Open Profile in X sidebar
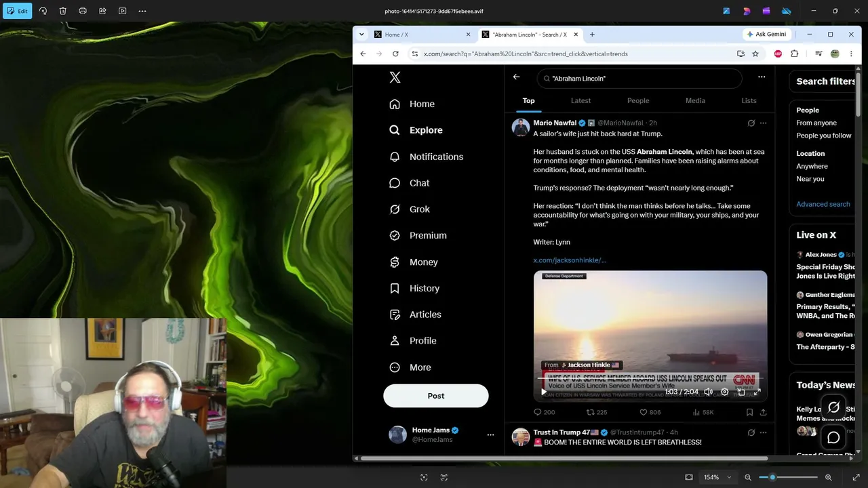Image resolution: width=868 pixels, height=488 pixels. [413, 341]
